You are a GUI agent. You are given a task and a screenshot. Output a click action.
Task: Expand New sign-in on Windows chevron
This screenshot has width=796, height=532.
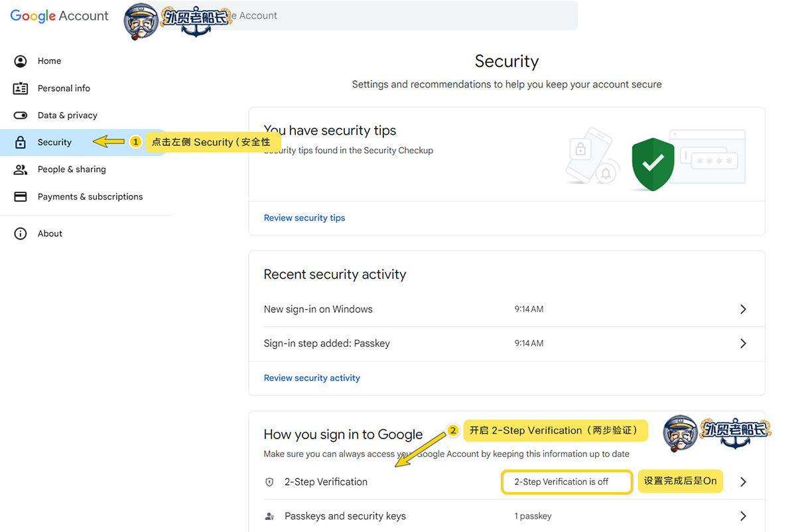click(x=743, y=309)
